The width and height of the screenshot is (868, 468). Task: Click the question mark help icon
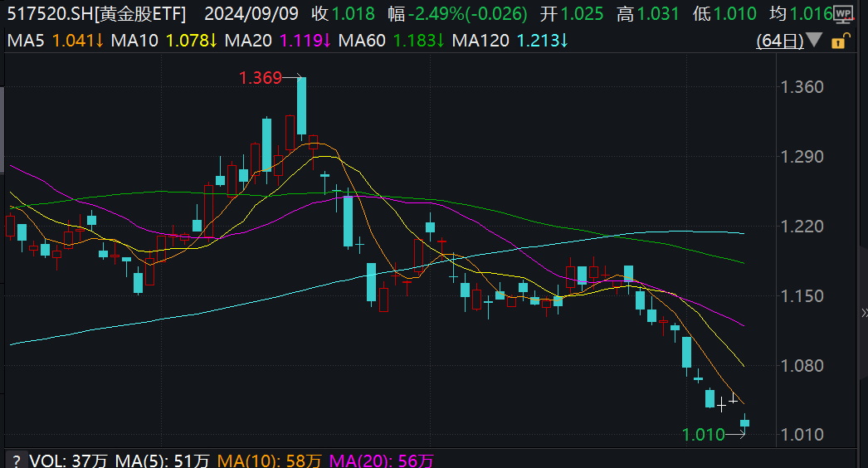coord(17,461)
